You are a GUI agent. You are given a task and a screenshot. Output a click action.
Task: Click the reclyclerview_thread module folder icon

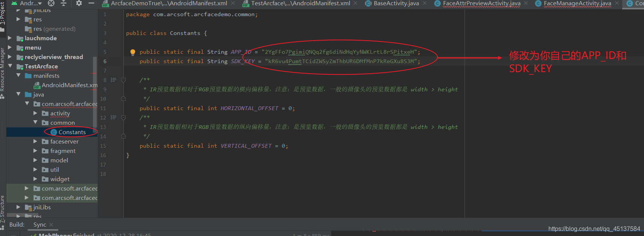pos(20,57)
